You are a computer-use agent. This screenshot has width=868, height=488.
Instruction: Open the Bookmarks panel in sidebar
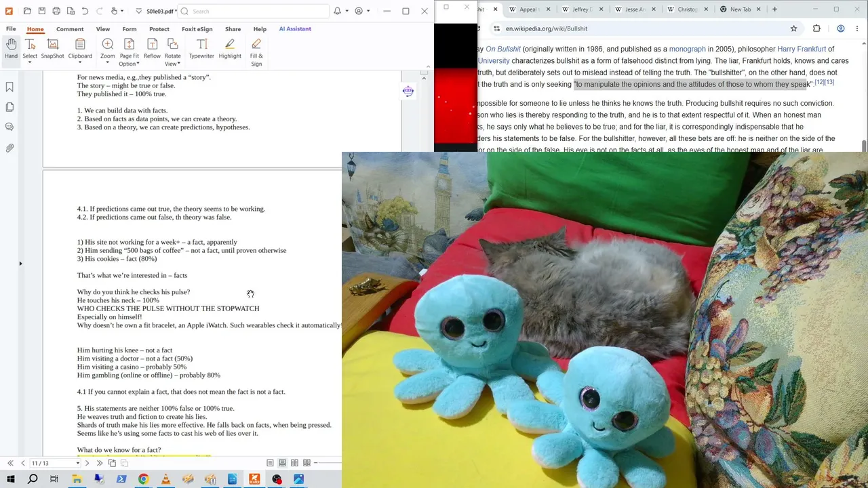[9, 87]
